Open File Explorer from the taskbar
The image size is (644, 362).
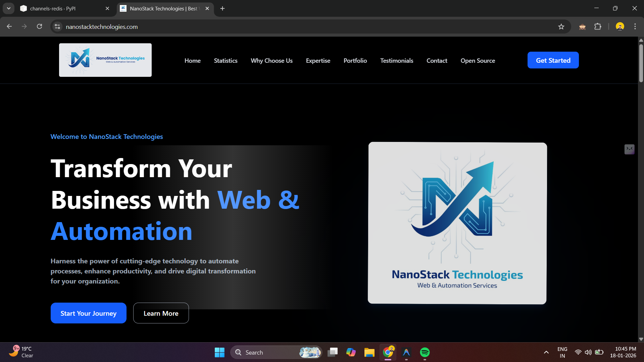pyautogui.click(x=369, y=352)
